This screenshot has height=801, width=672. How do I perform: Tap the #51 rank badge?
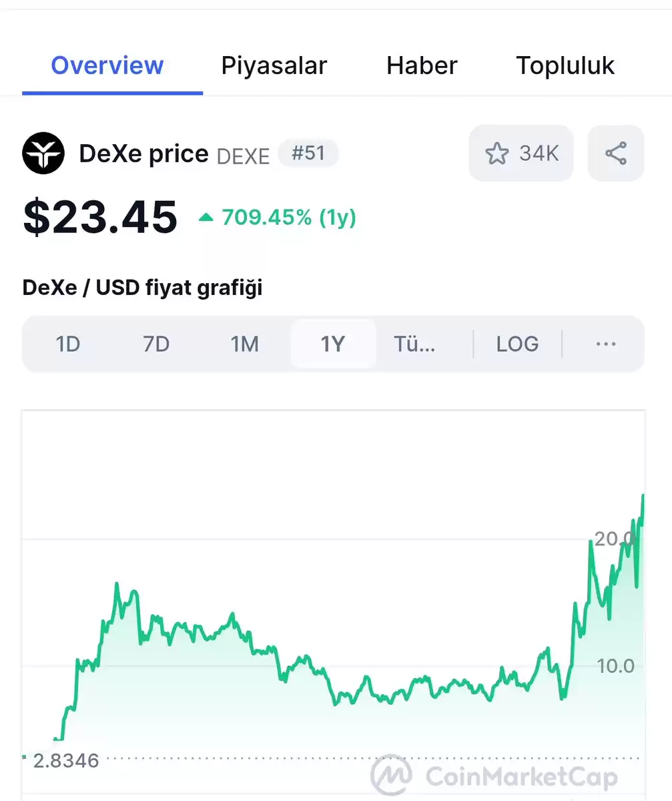(308, 154)
